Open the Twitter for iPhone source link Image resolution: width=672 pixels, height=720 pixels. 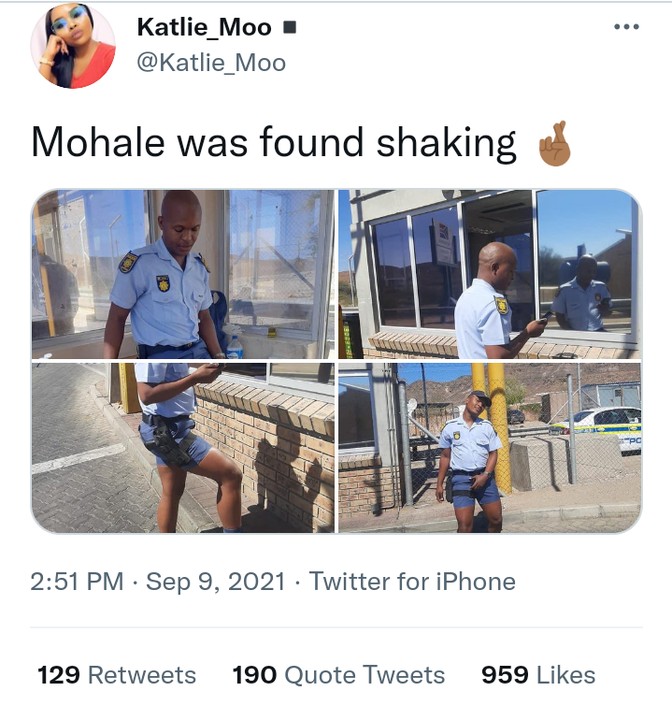click(413, 582)
